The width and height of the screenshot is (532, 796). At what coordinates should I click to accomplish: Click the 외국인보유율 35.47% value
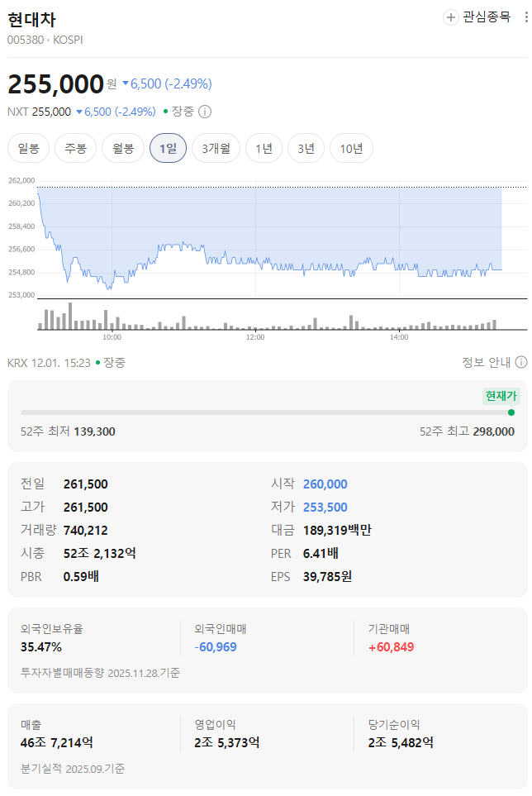click(x=41, y=646)
